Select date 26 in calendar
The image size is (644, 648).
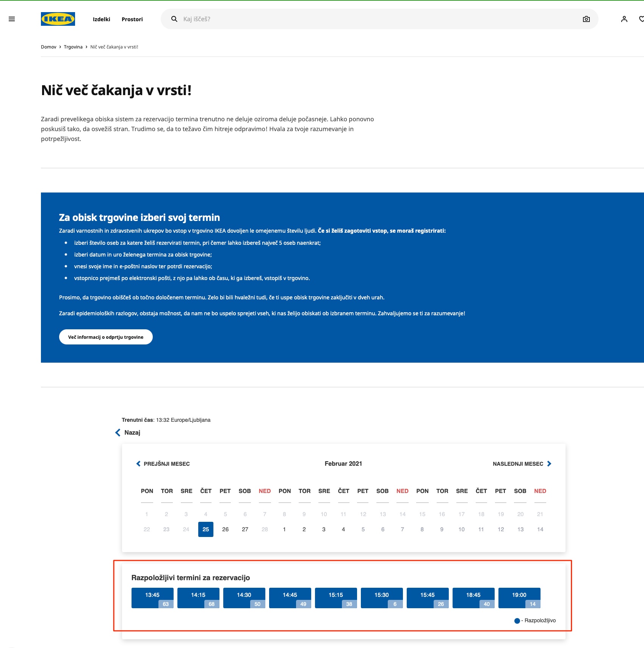click(x=226, y=529)
